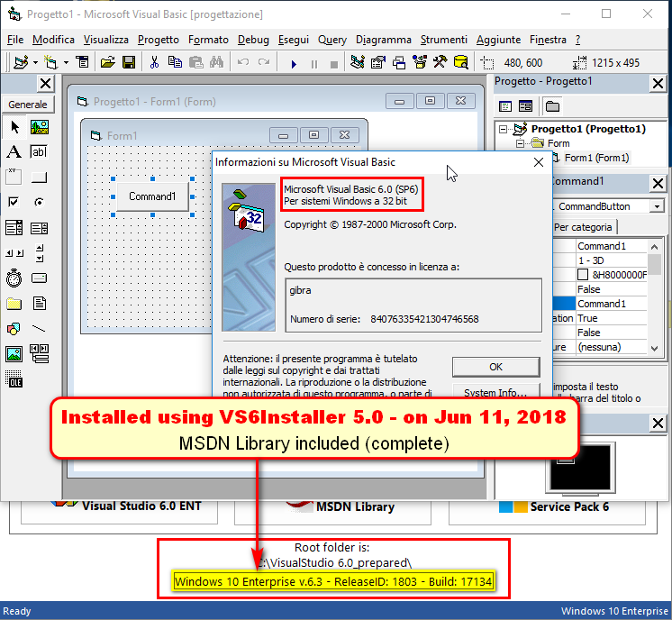This screenshot has width=672, height=620.
Task: Open the Add Form dropdown arrow
Action: 66,62
